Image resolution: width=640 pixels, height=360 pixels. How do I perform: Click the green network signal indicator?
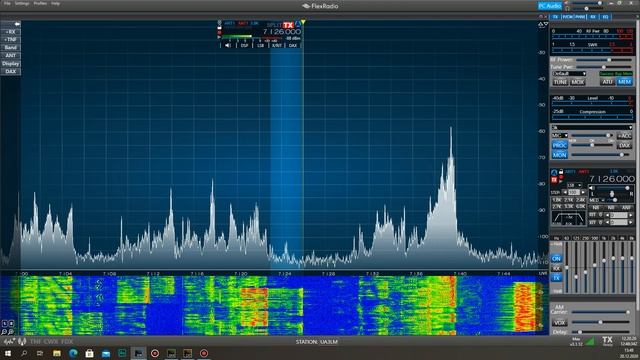[x=590, y=341]
